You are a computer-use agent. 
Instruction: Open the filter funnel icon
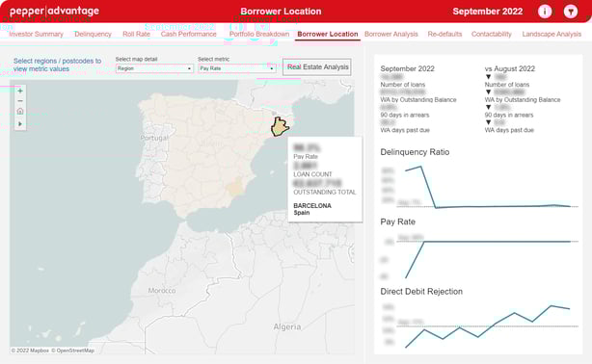(571, 12)
